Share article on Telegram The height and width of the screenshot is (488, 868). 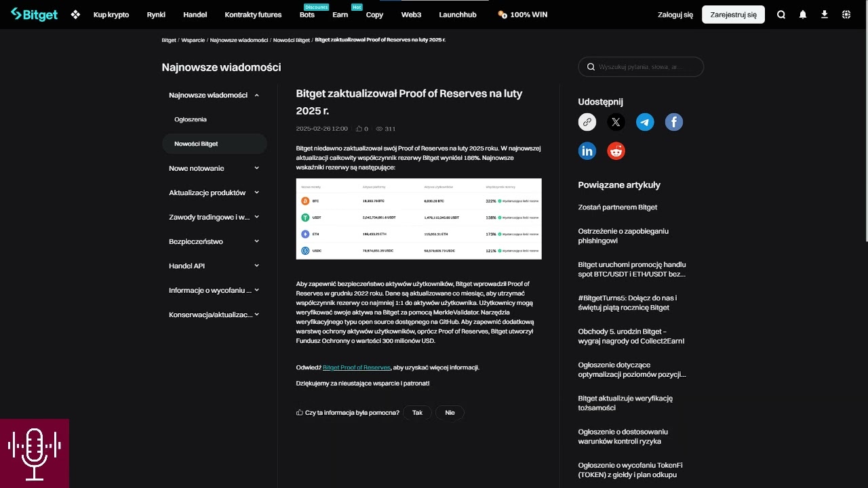tap(645, 122)
